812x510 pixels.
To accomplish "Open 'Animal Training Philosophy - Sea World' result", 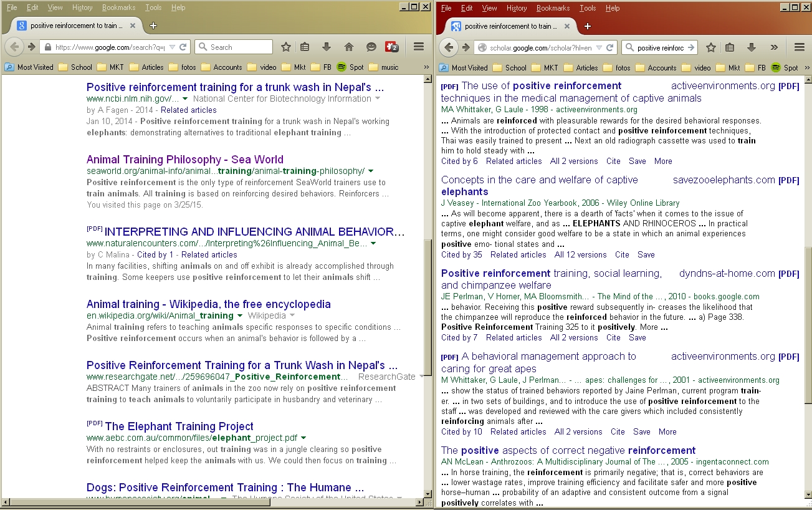I will [184, 160].
